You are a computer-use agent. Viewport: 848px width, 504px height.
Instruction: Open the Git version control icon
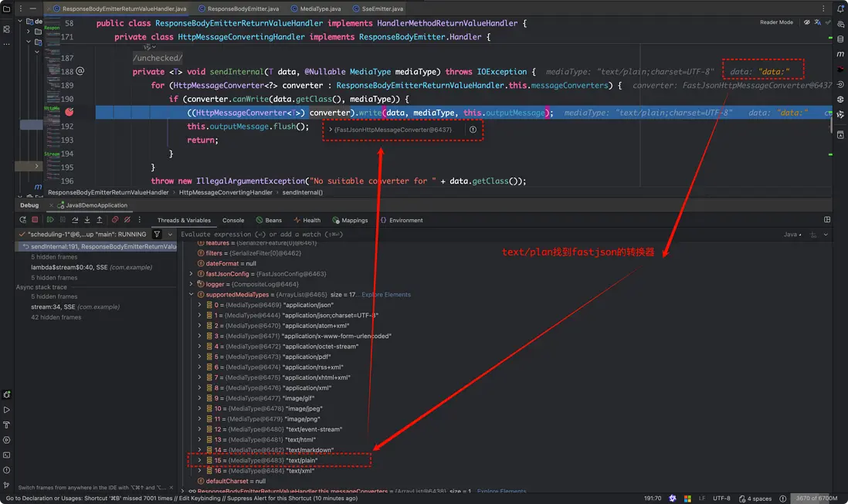(6, 485)
